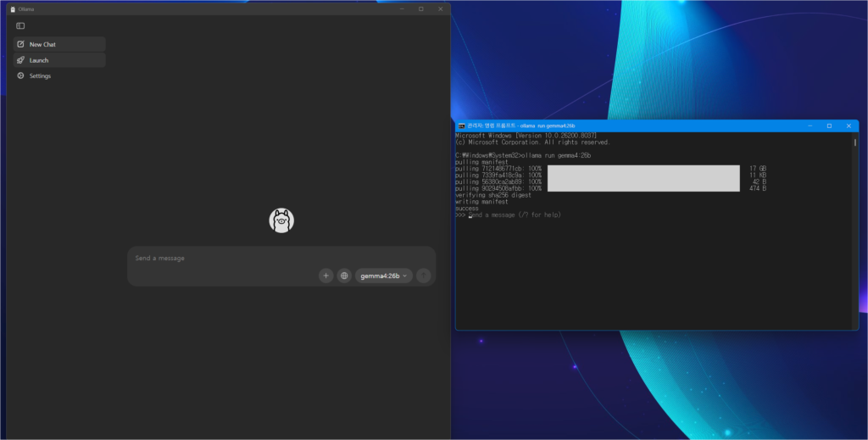Click the Ollama app icon in title bar

point(13,8)
